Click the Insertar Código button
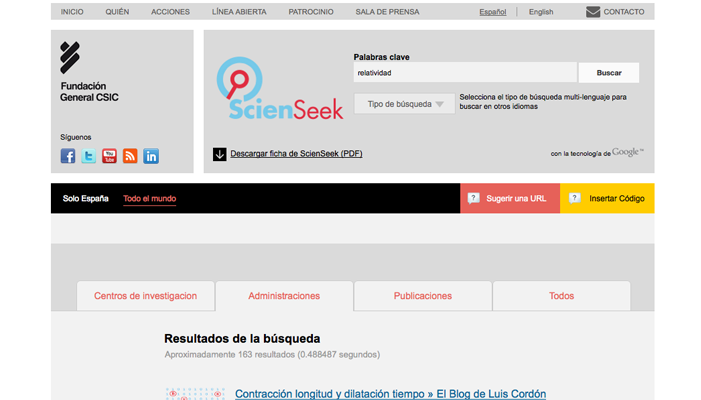The width and height of the screenshot is (701, 400). click(607, 198)
